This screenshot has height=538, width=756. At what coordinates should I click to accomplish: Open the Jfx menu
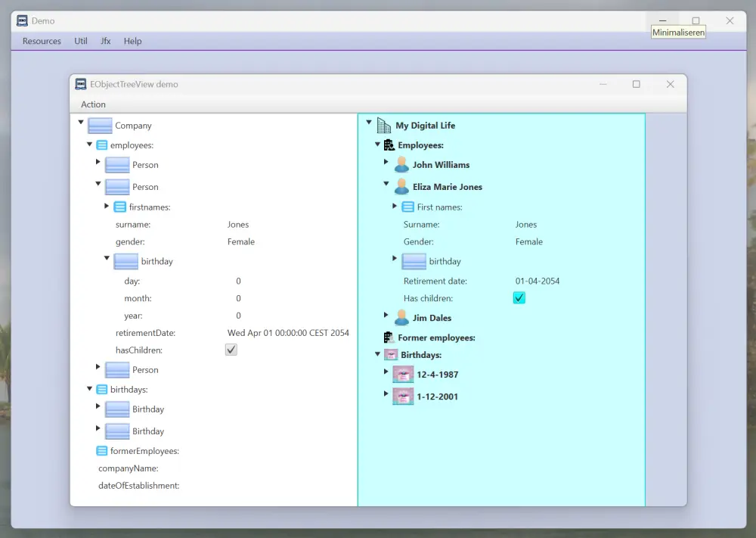(106, 41)
